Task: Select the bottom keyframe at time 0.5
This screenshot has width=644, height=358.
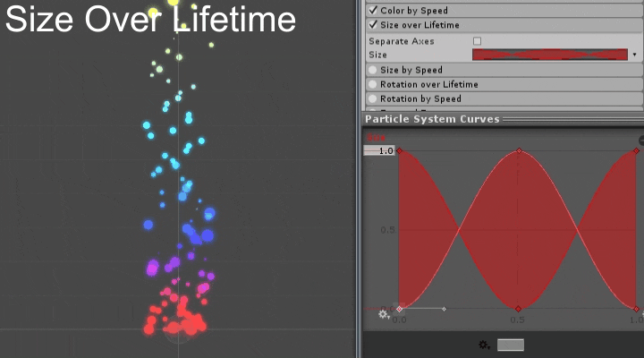Action: (518, 309)
